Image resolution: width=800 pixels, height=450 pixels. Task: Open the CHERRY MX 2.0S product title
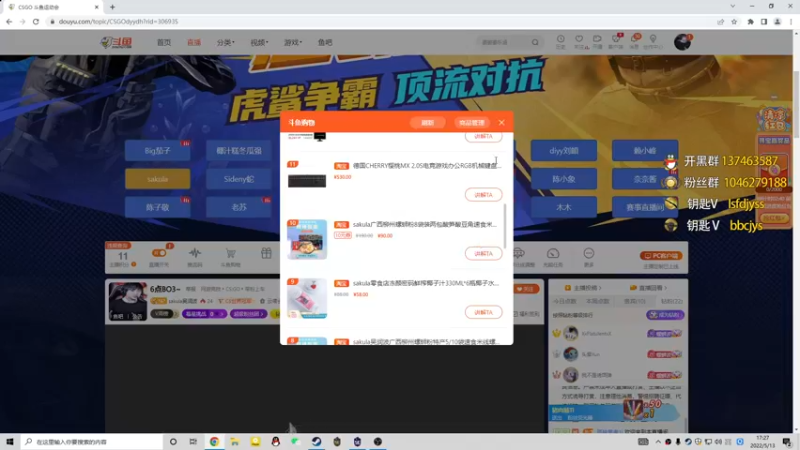point(427,166)
